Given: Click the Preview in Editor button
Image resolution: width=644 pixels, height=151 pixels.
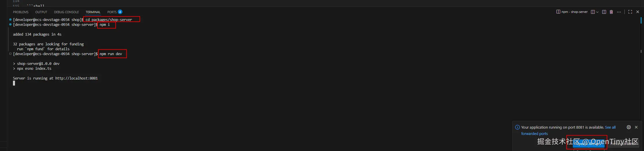Looking at the screenshot, I should click(x=623, y=144).
